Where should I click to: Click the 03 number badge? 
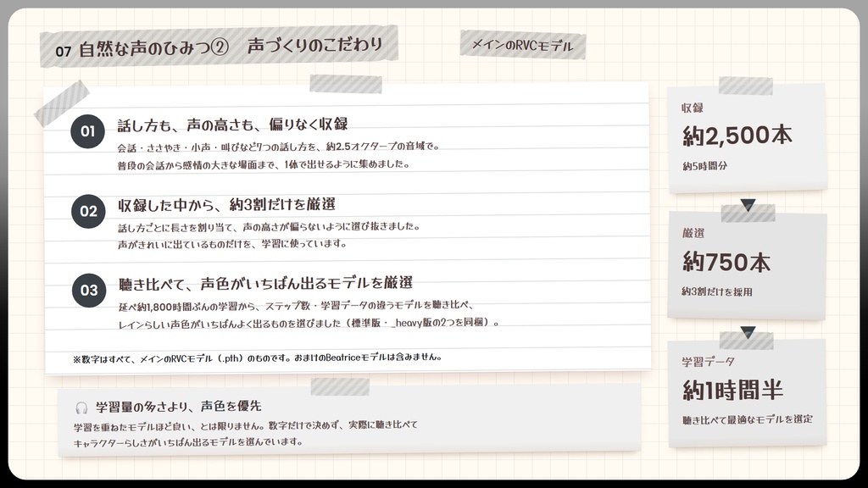coord(88,291)
